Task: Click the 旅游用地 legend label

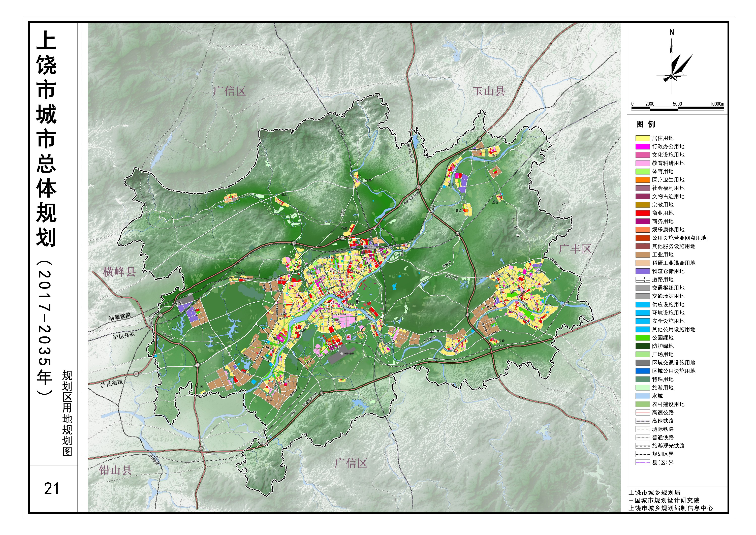Action: click(663, 388)
